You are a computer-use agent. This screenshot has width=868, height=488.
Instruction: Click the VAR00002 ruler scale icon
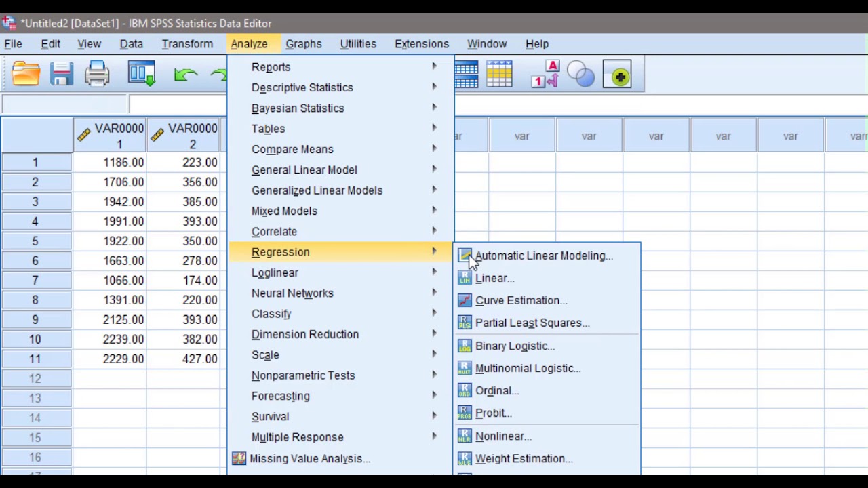[x=157, y=136]
